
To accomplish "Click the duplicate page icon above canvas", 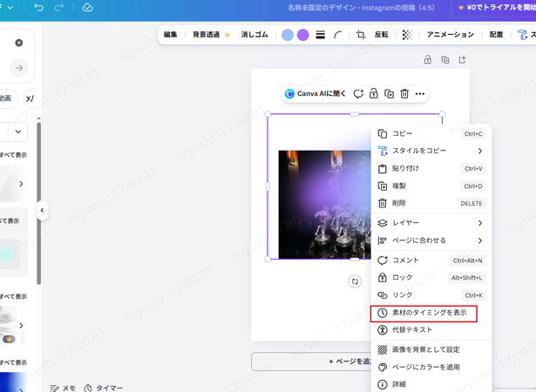I will click(445, 59).
